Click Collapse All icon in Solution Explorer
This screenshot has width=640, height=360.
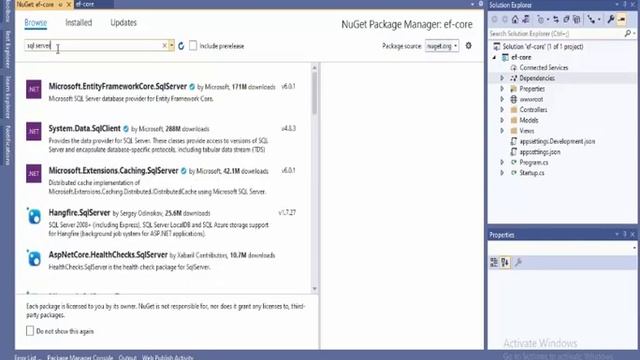coord(566,19)
